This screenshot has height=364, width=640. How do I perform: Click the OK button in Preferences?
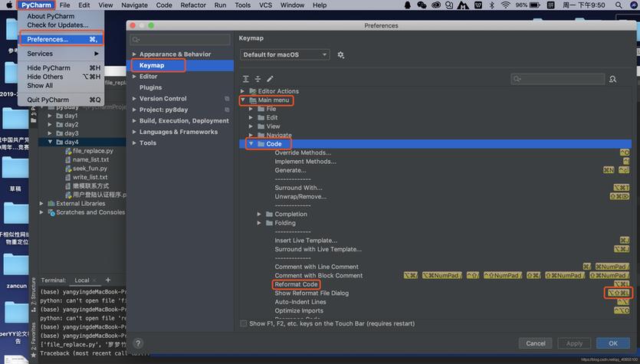(613, 343)
